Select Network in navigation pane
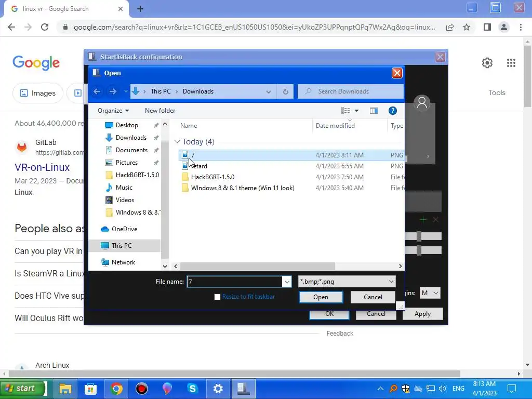This screenshot has height=399, width=532. [x=123, y=262]
